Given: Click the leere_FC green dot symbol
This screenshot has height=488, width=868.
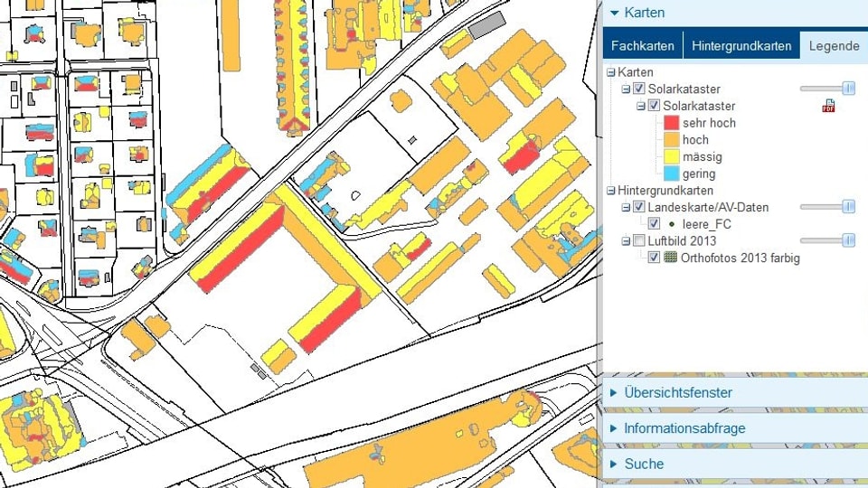Looking at the screenshot, I should (x=672, y=224).
